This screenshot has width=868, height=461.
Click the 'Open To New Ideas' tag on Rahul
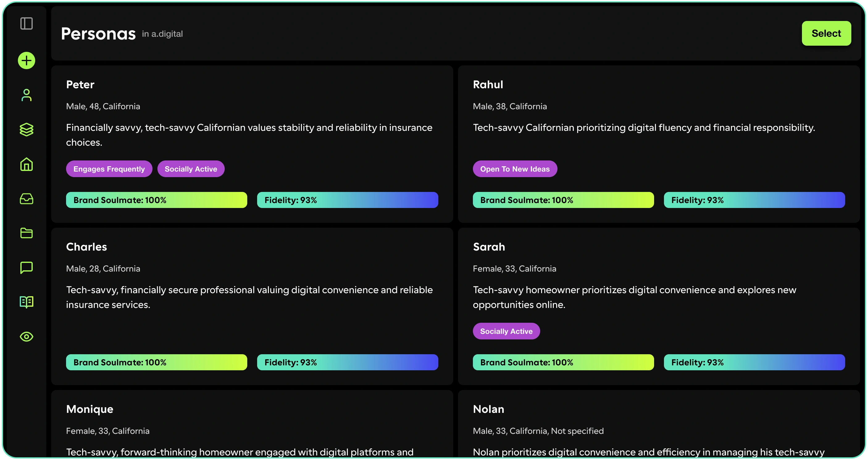coord(515,169)
